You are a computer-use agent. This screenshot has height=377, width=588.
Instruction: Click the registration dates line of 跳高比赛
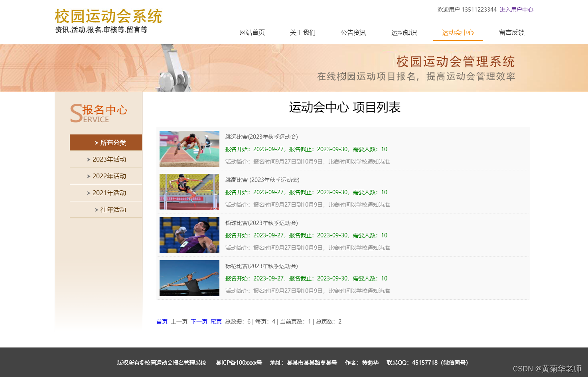pos(306,192)
